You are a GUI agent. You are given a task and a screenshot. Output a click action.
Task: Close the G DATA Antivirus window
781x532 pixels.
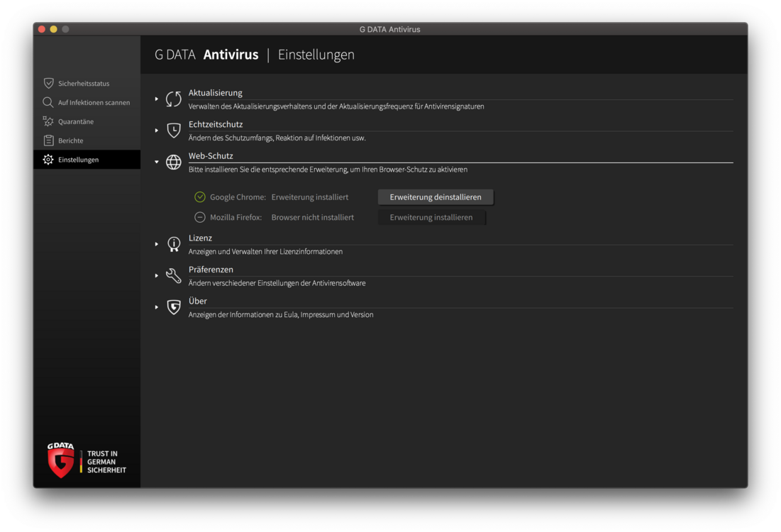[42, 29]
